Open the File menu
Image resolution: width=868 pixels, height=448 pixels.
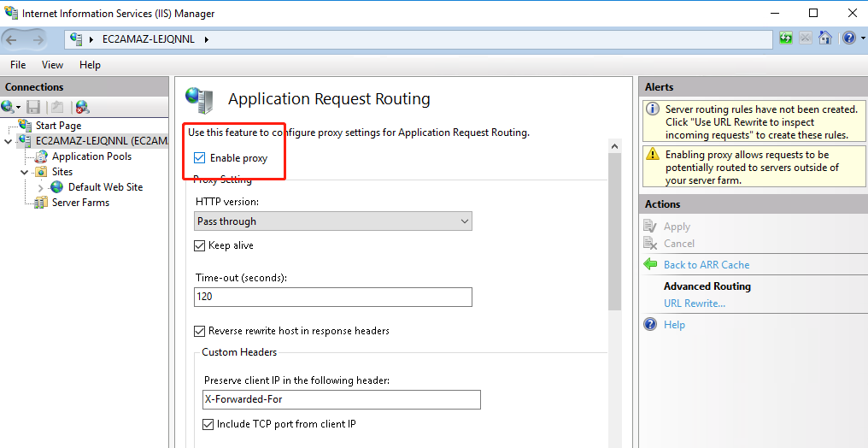(18, 65)
